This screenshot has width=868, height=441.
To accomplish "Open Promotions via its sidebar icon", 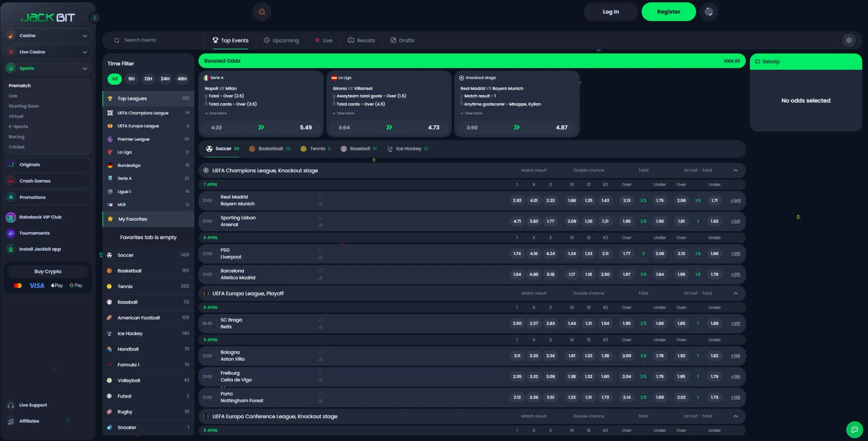I will [10, 197].
